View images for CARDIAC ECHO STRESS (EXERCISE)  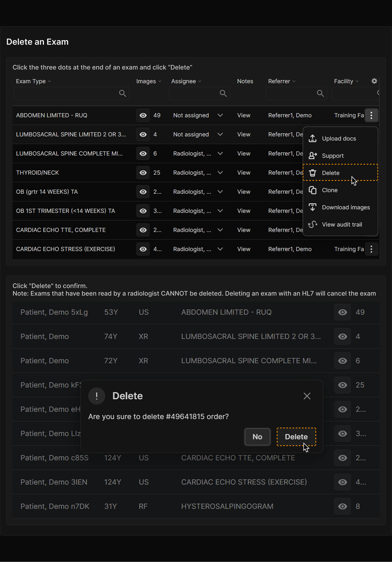(x=143, y=249)
